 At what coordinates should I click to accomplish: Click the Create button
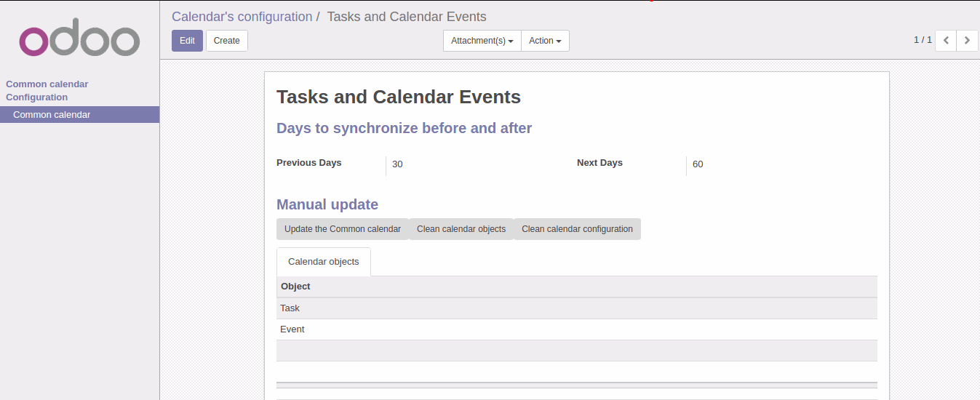tap(227, 41)
